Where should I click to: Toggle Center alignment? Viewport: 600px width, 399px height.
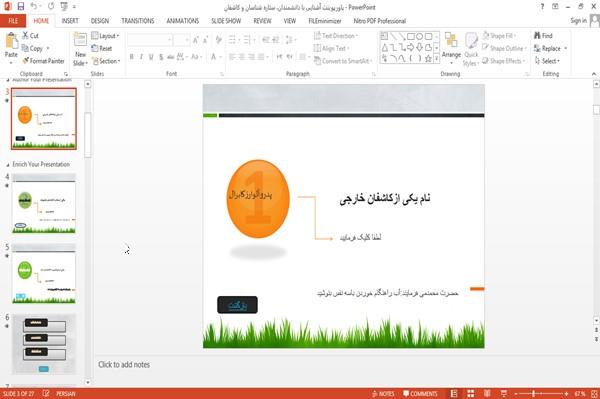pos(242,57)
